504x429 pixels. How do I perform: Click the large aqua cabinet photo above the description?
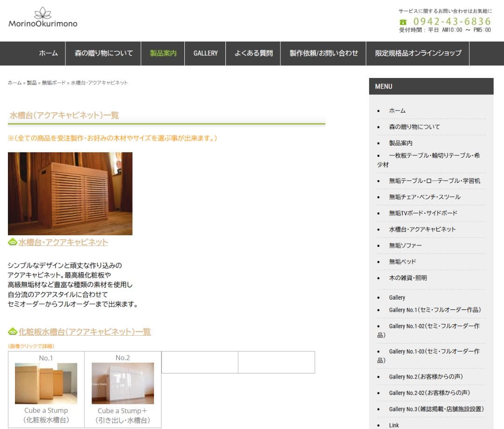70,193
